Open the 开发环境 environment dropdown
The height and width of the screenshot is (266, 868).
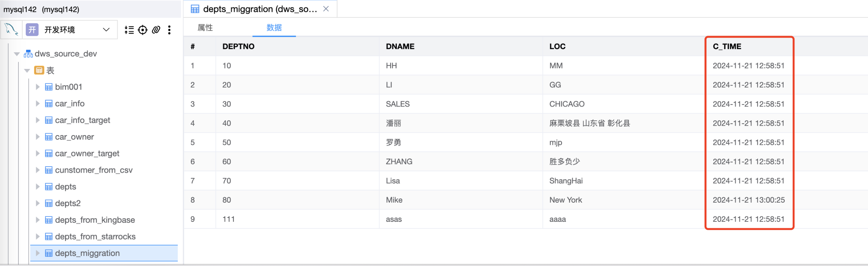tap(106, 30)
